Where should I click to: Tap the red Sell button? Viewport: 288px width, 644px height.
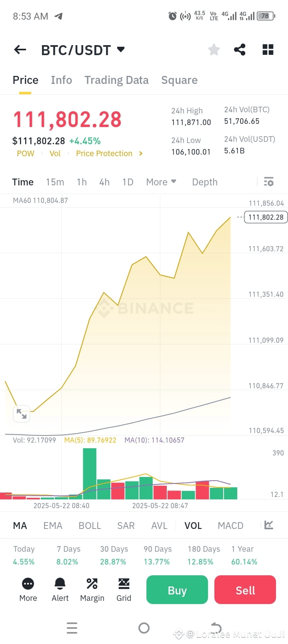click(245, 590)
